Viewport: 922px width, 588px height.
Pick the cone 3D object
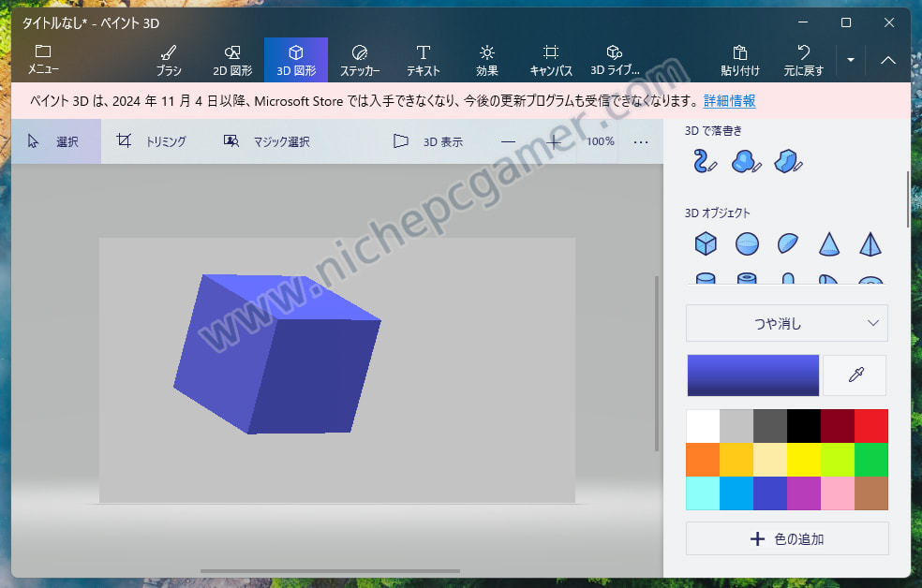pos(829,243)
